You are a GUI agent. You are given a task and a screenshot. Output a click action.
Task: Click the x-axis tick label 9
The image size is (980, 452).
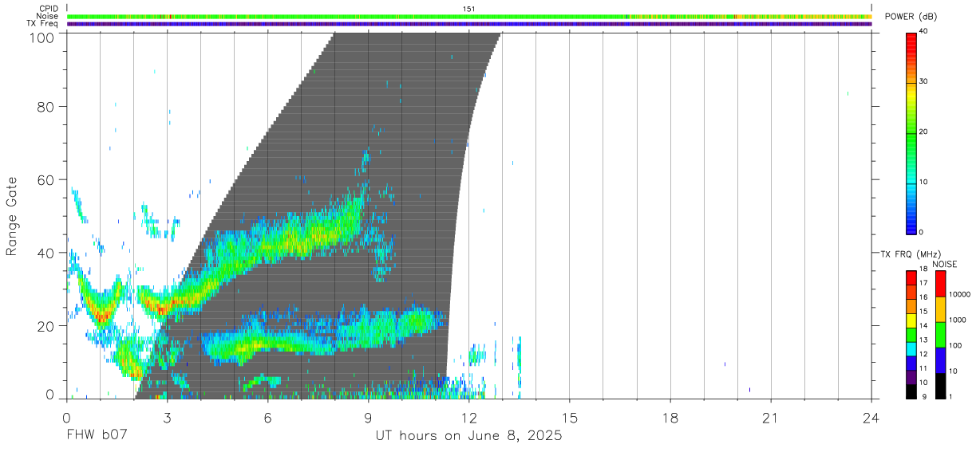point(368,418)
